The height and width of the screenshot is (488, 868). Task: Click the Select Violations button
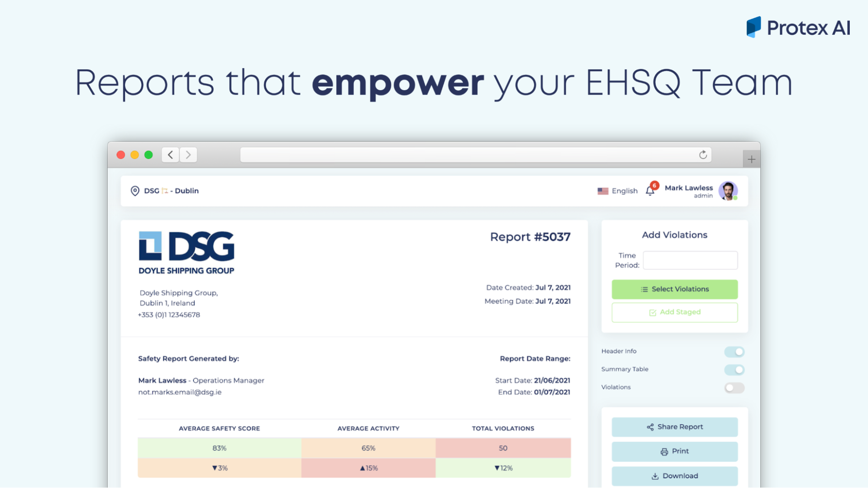point(674,289)
